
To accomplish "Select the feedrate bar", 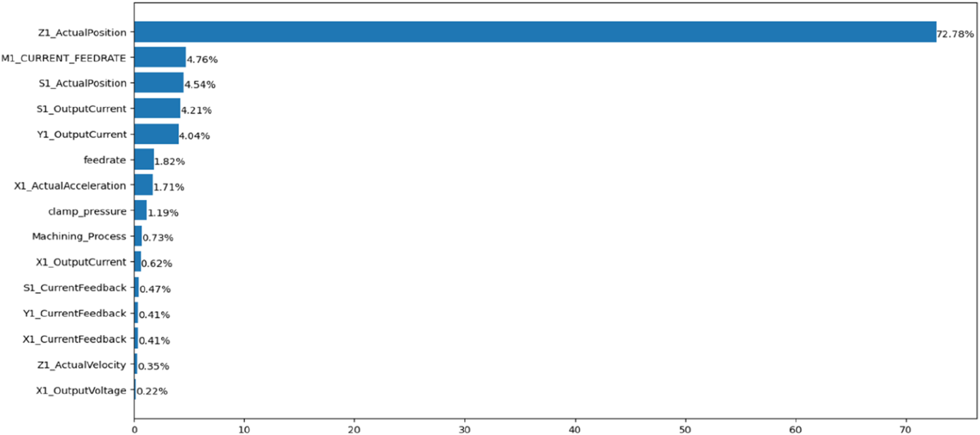I will (144, 159).
